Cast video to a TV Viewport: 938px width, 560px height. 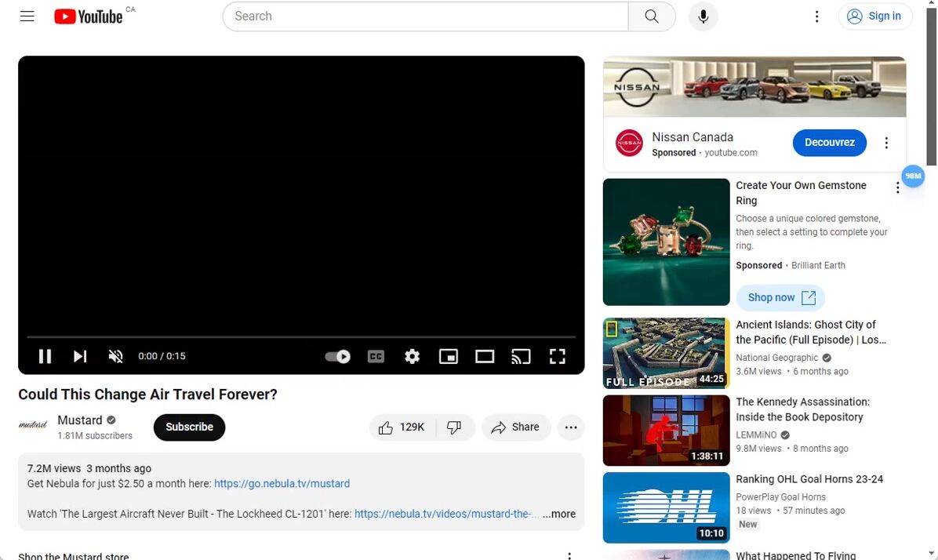[x=521, y=357]
